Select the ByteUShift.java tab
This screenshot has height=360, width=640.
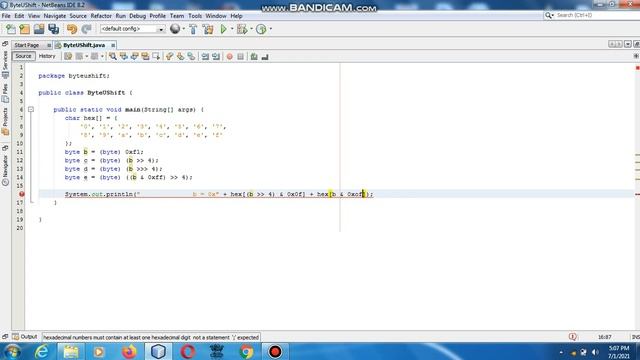click(84, 45)
